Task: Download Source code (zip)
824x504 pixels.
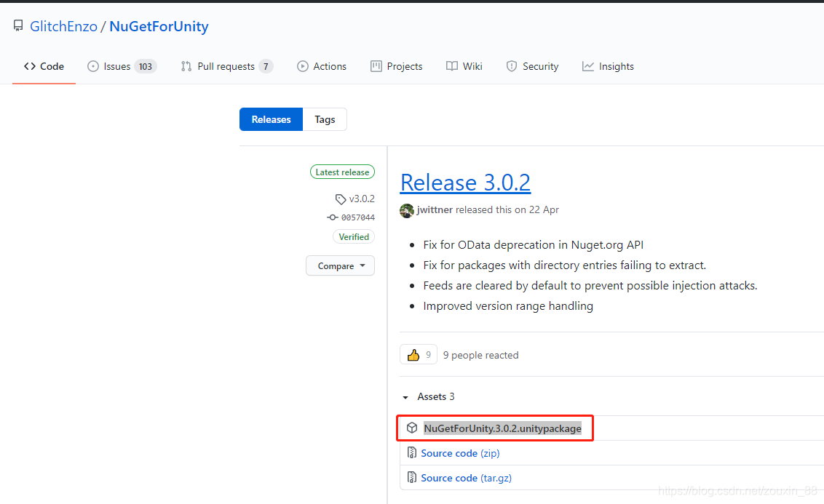Action: click(460, 453)
